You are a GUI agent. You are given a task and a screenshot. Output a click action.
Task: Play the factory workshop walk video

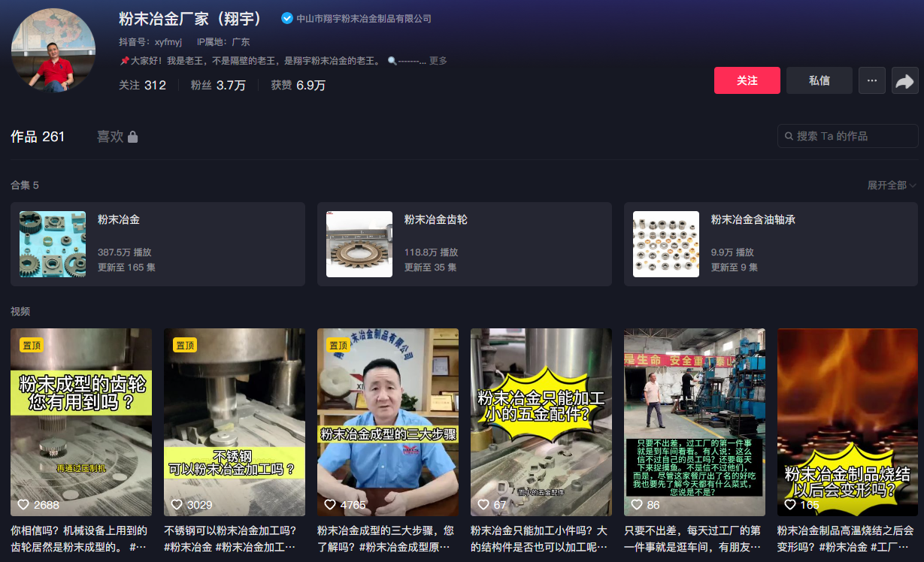click(695, 422)
